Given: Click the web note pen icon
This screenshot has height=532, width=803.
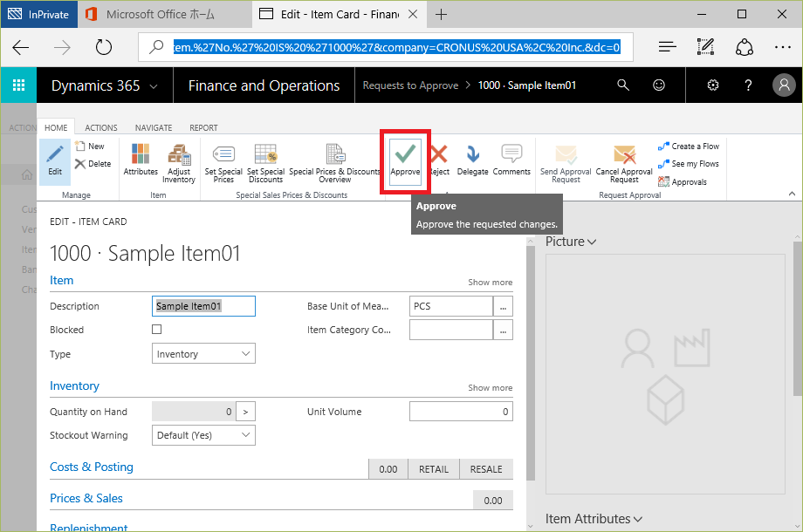Looking at the screenshot, I should coord(706,47).
